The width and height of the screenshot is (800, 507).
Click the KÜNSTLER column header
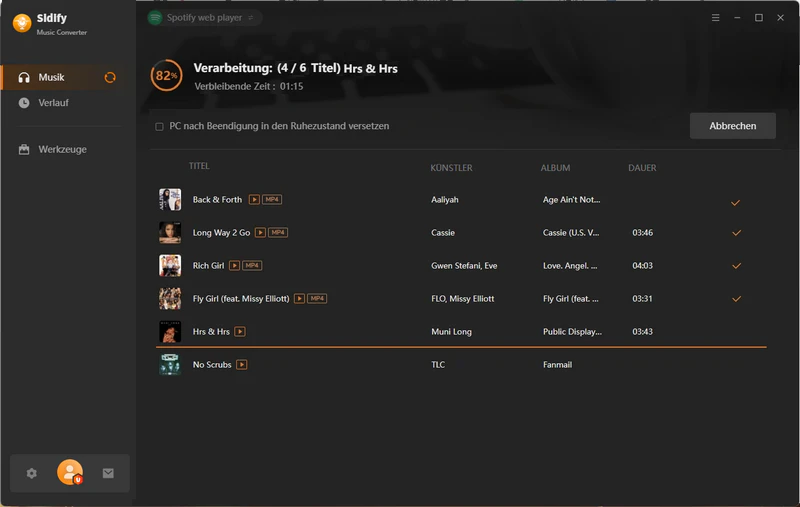click(451, 168)
